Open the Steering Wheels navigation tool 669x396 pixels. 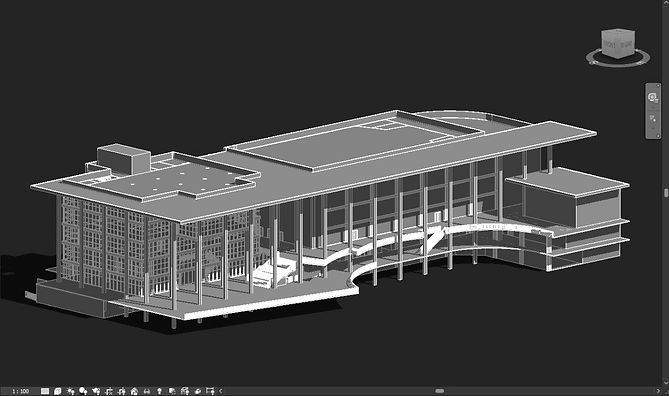click(x=652, y=98)
